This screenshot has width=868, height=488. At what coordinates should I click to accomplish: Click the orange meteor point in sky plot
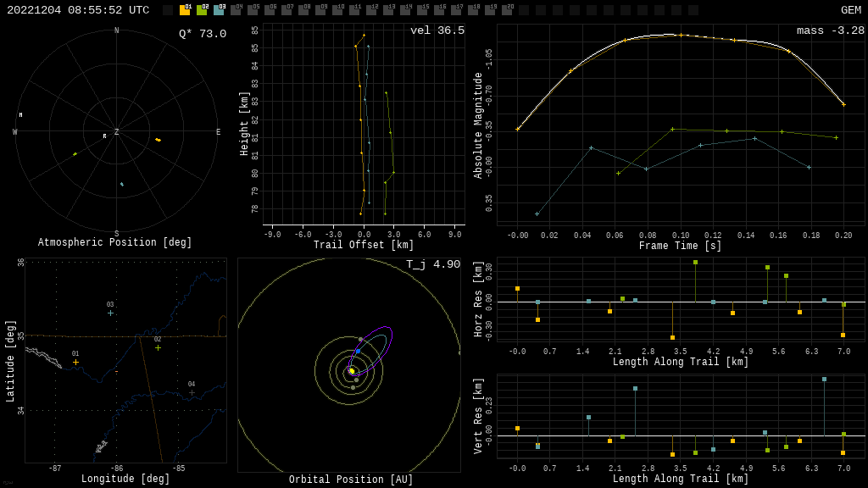(158, 140)
